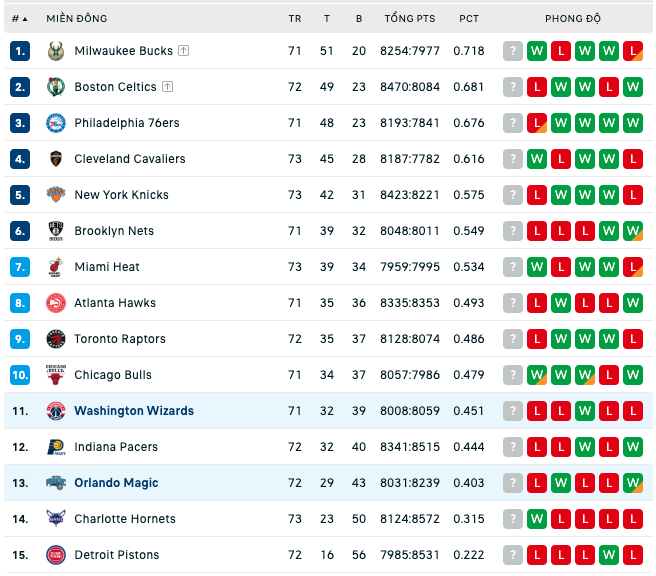Select the Chicago Bulls logo
Screen dimensions: 656x576
(x=56, y=375)
